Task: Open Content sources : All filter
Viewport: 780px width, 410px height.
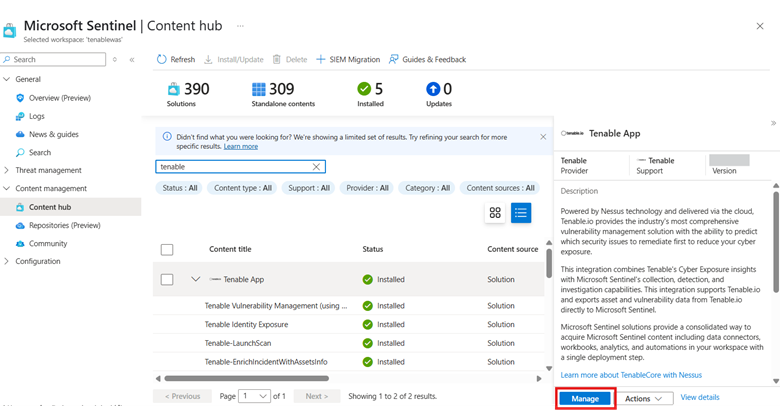Action: pyautogui.click(x=500, y=188)
